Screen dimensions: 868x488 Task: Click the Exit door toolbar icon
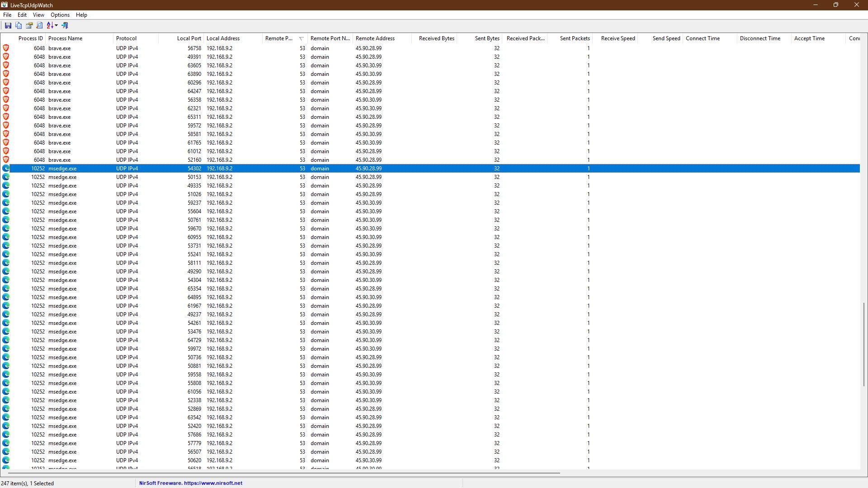click(65, 26)
